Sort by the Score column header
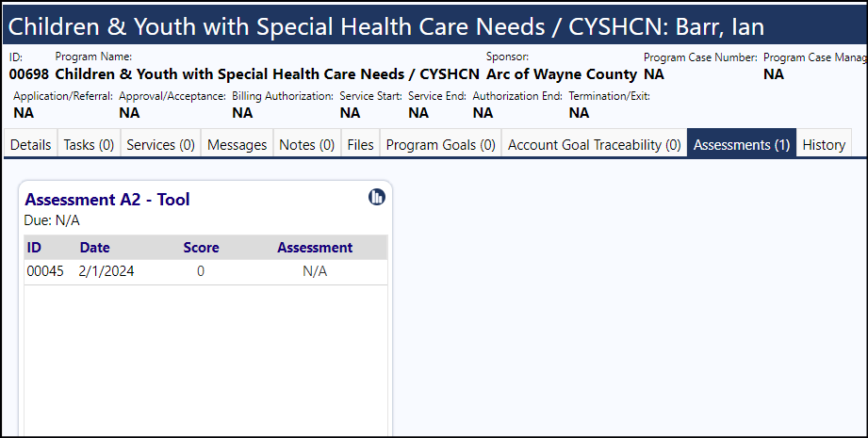This screenshot has height=438, width=868. 201,247
